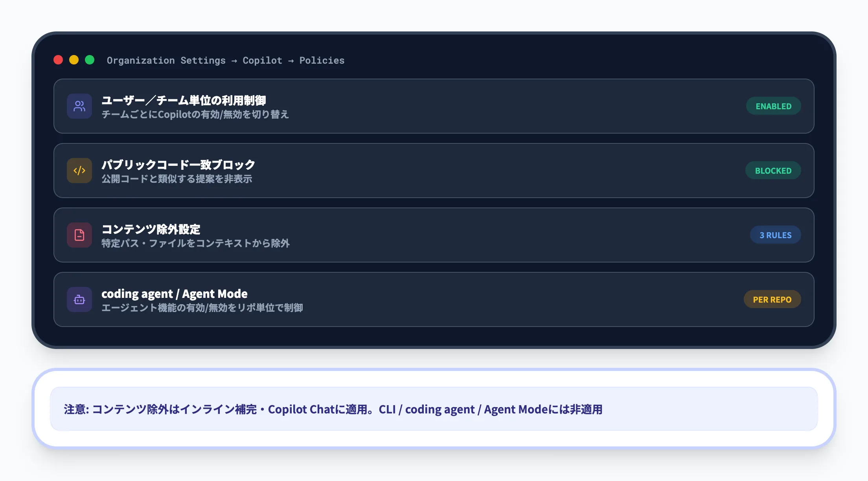Screen dimensions: 868x481
Task: Click the green traffic light button
Action: [90, 60]
